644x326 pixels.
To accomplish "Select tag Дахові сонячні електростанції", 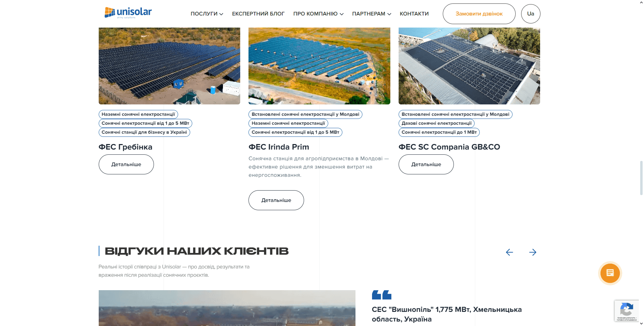I will pos(436,123).
